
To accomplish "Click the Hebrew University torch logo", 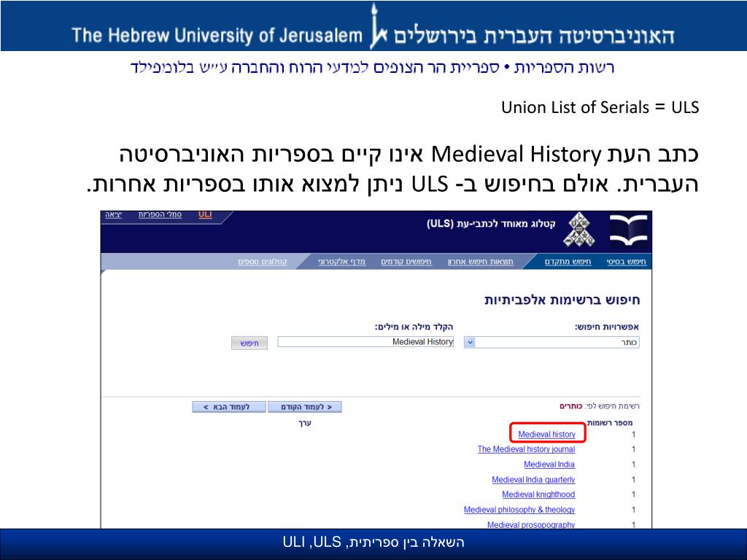I will point(379,26).
